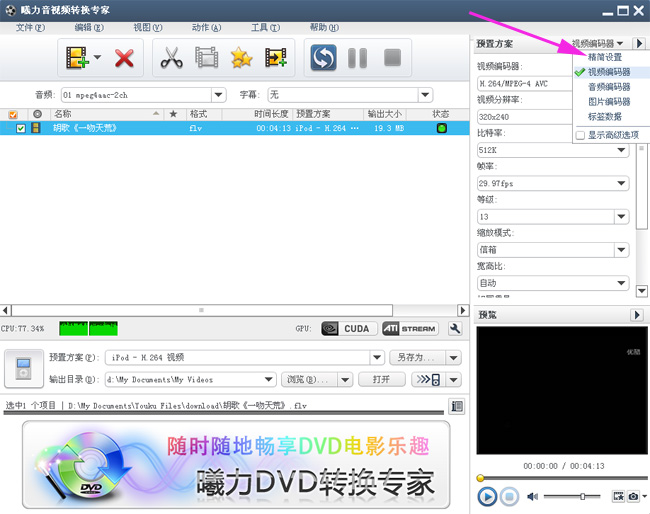The height and width of the screenshot is (514, 650).
Task: Open the 视图 menu
Action: (148, 28)
